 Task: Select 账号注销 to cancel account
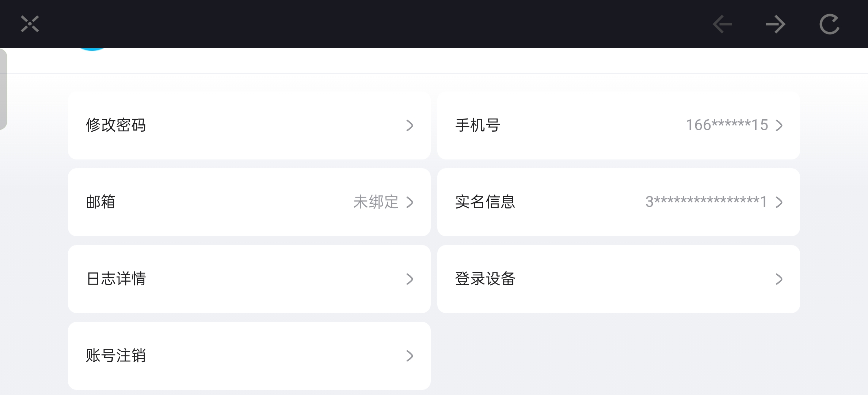[116, 356]
